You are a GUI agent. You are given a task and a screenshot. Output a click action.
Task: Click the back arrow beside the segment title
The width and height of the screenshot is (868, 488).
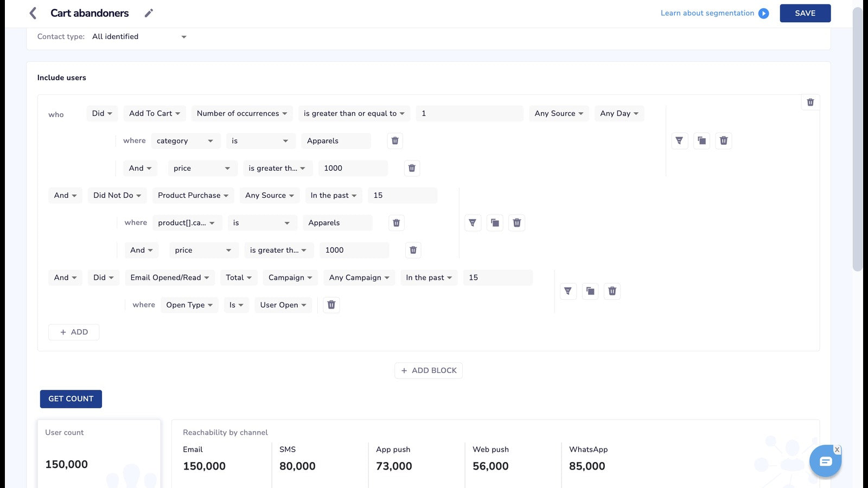(33, 12)
